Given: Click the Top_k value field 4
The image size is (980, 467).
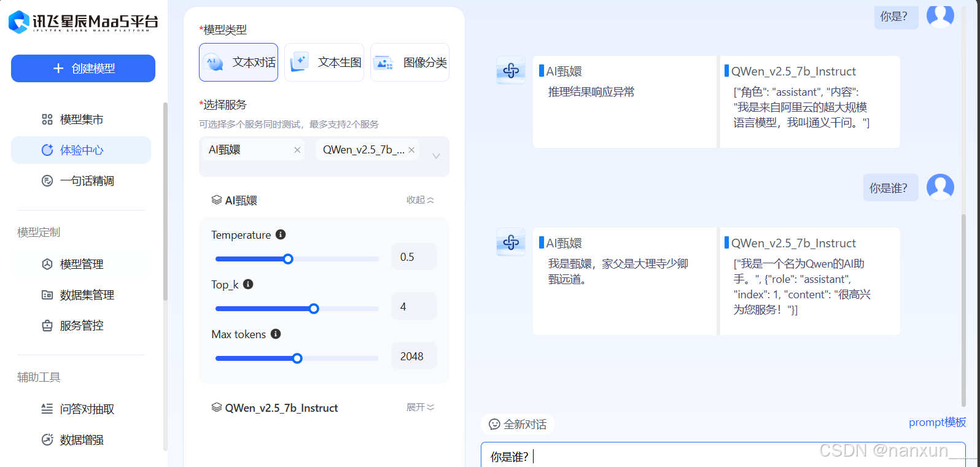Looking at the screenshot, I should [414, 306].
